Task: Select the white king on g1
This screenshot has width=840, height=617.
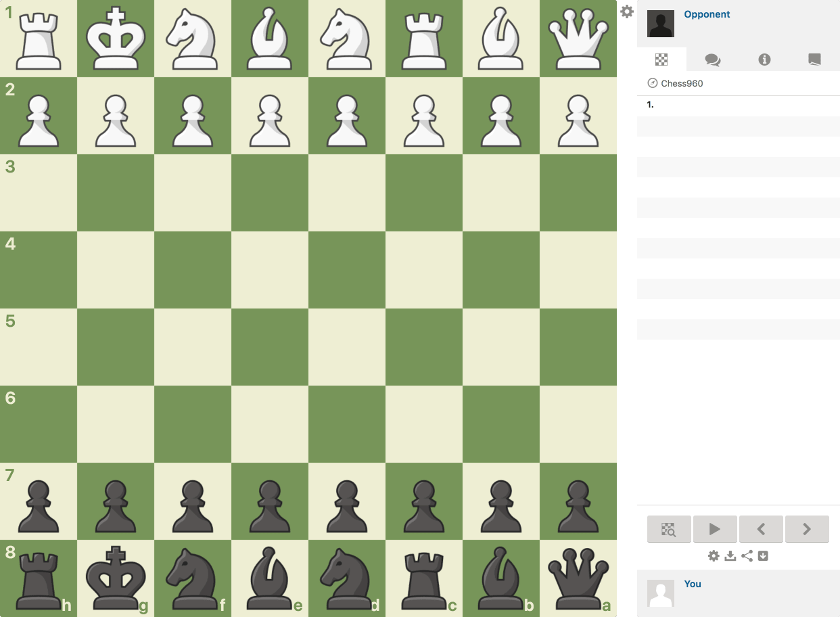Action: pos(116,39)
